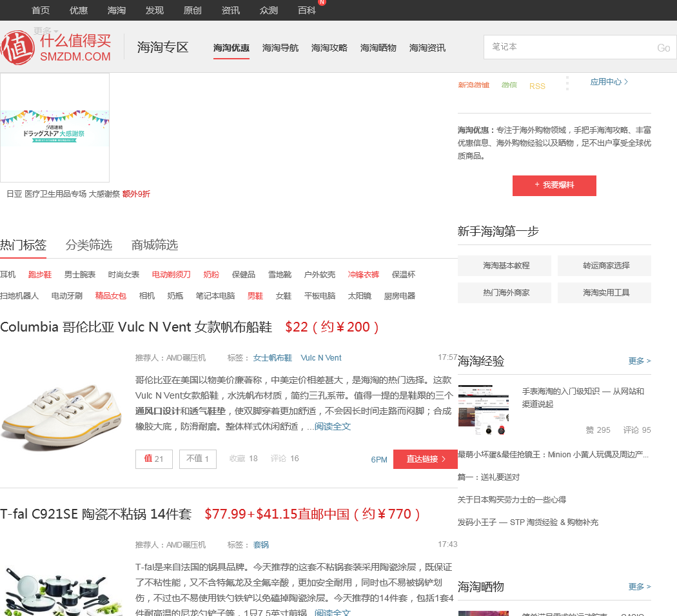
Task: Click the 直达链接 red button
Action: [x=426, y=459]
